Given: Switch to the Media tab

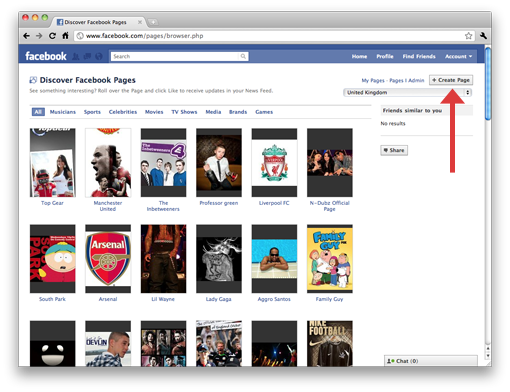Looking at the screenshot, I should tap(213, 112).
